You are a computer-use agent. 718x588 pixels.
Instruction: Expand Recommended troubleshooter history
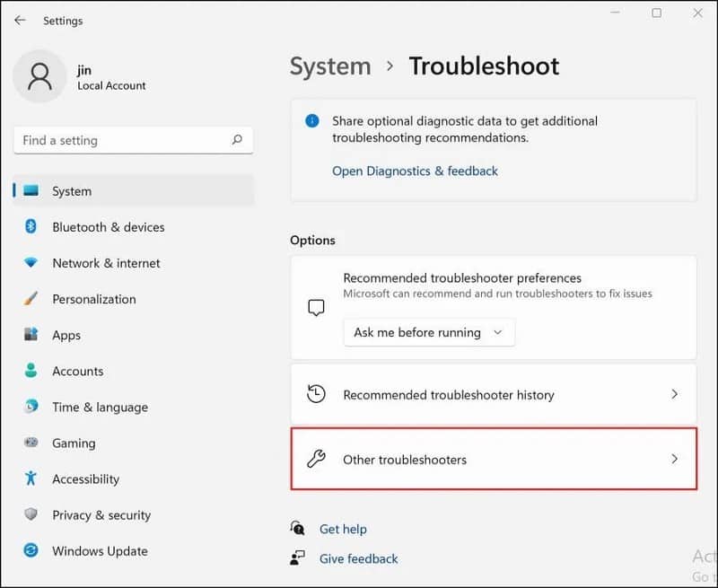click(x=494, y=394)
